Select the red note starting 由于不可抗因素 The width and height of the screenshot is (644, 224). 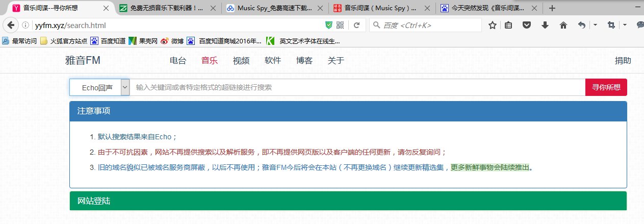click(x=272, y=152)
